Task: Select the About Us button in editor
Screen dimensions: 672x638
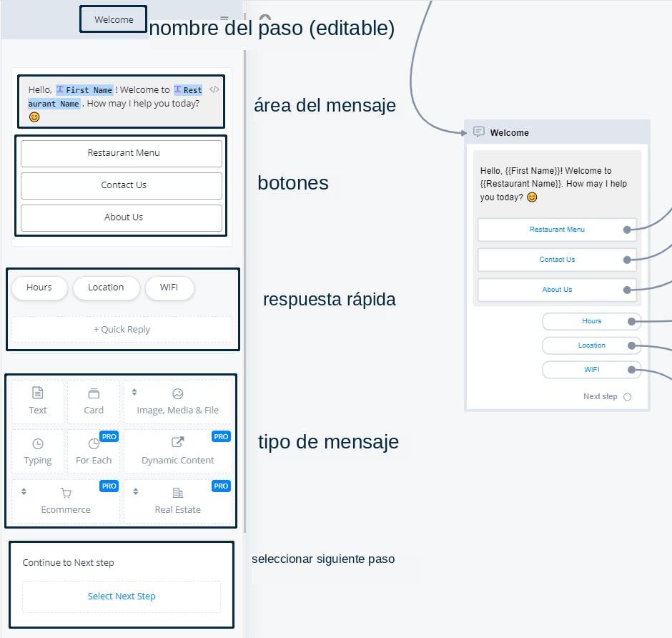Action: pos(122,217)
